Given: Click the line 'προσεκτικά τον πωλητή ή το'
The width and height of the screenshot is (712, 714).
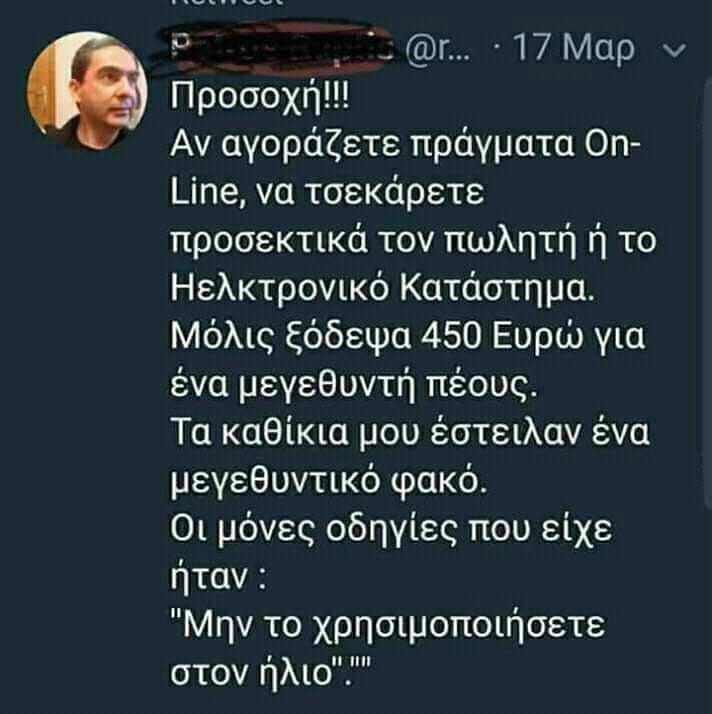Looking at the screenshot, I should (413, 241).
